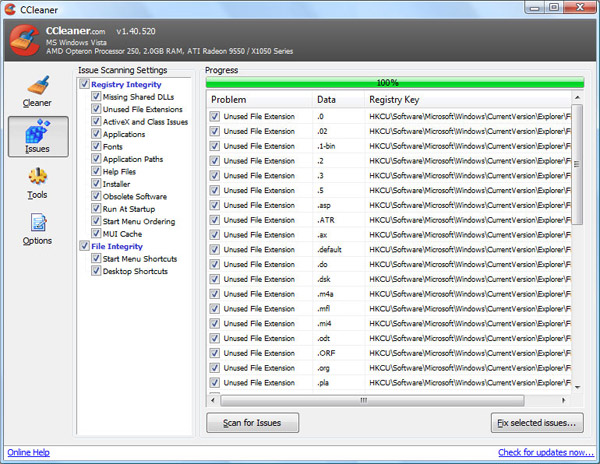Toggle File Integrity checkbox

[x=85, y=246]
